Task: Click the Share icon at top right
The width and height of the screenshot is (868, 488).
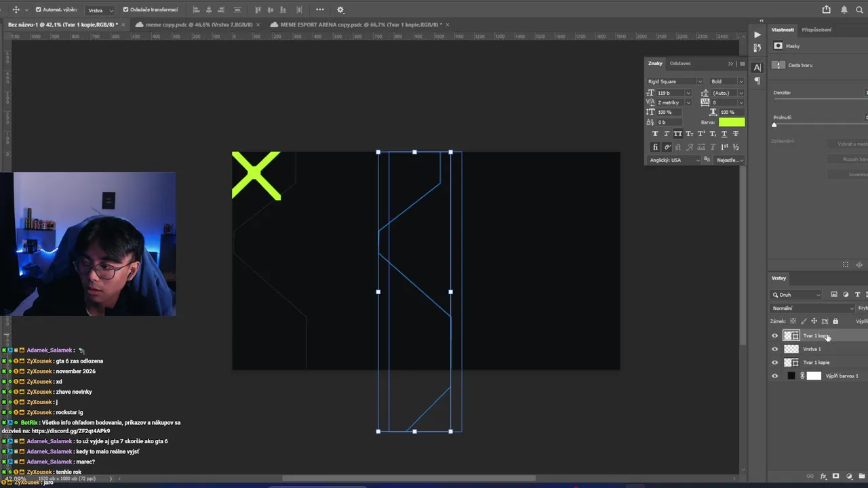Action: [x=826, y=9]
